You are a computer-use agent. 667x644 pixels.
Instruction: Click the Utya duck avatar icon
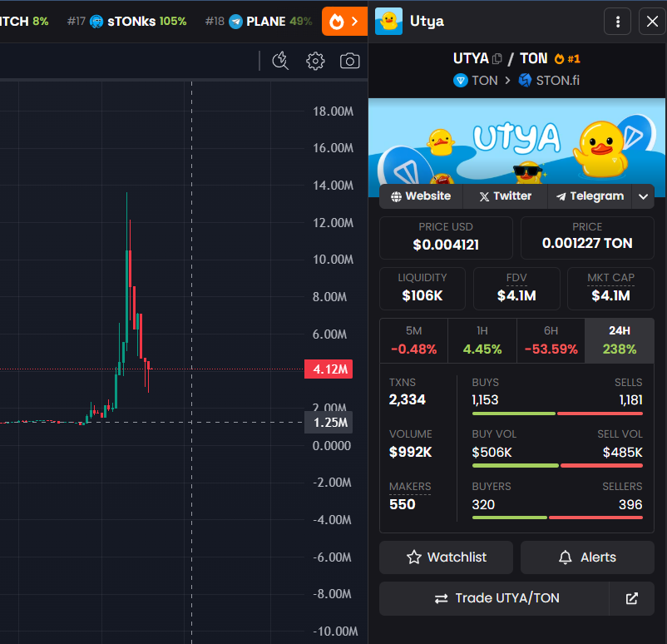[388, 22]
